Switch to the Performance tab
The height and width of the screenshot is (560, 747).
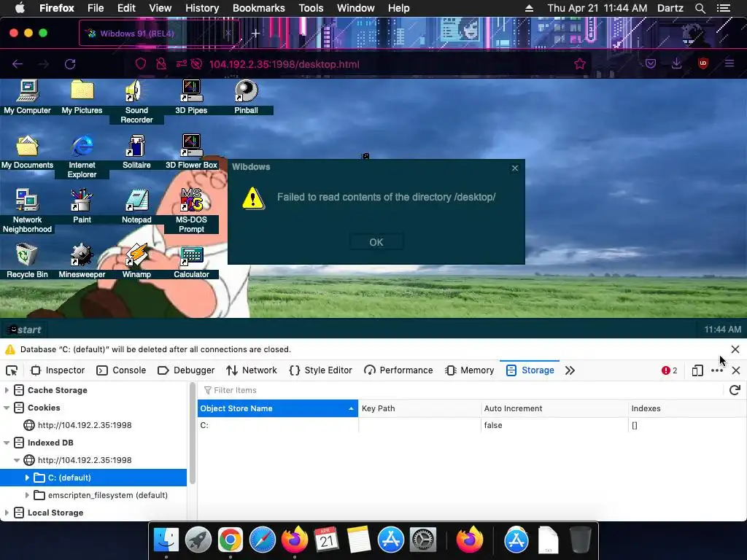[398, 370]
